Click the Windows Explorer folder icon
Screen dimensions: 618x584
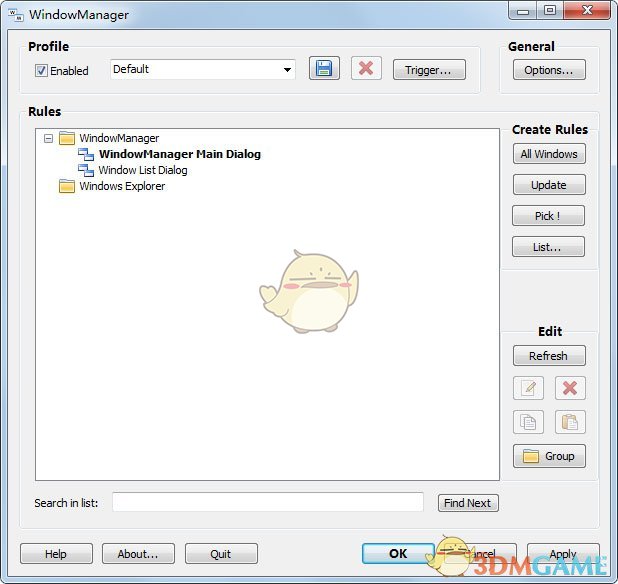67,186
